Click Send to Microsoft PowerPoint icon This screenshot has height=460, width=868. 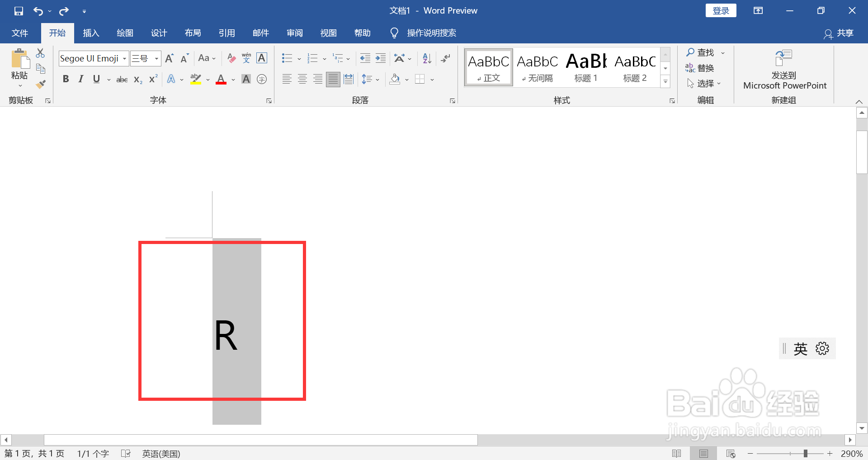(784, 58)
